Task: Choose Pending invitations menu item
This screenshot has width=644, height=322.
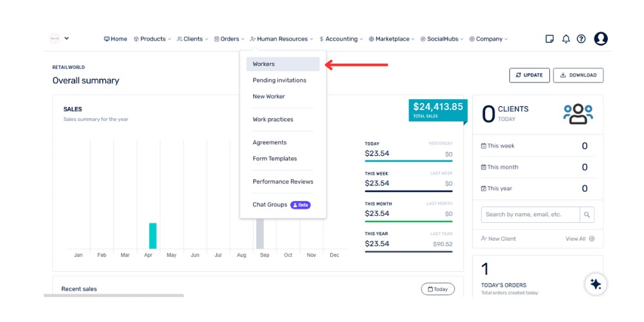Action: click(279, 80)
